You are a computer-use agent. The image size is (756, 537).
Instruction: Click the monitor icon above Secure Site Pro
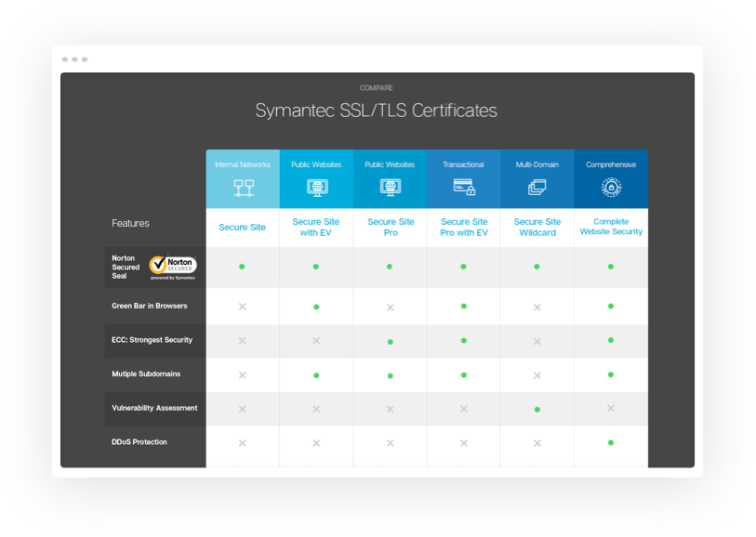[x=390, y=187]
